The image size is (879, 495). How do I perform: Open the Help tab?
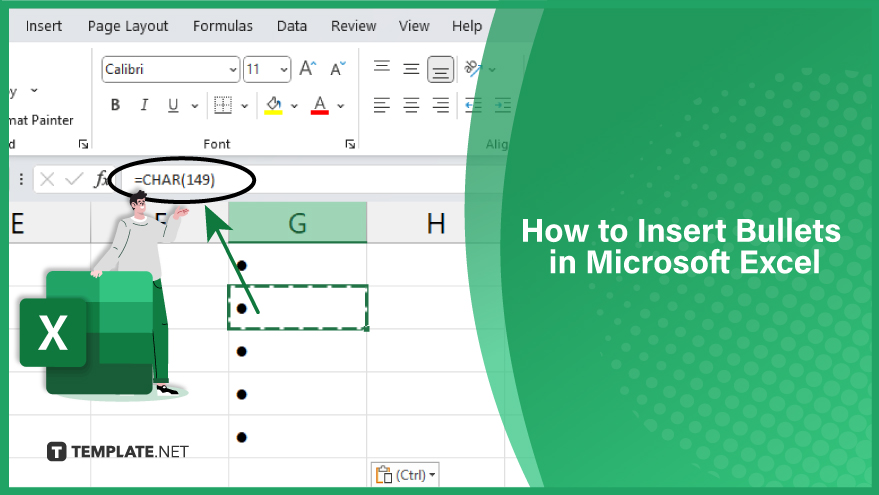pos(466,26)
